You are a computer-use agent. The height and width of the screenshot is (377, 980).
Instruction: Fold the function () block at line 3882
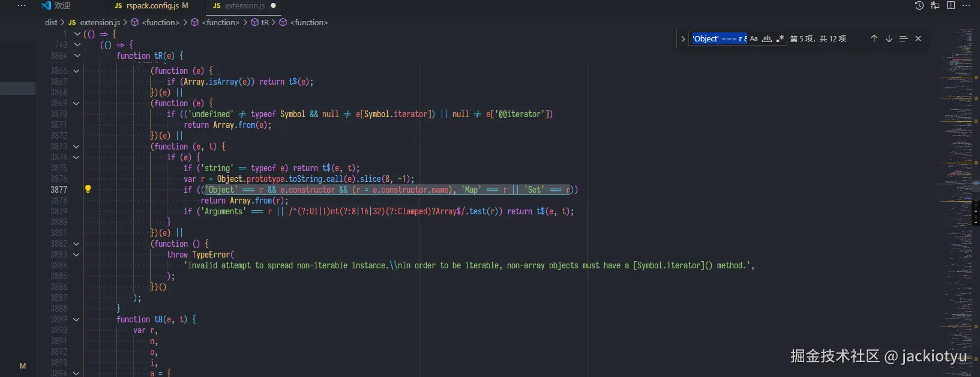[76, 244]
